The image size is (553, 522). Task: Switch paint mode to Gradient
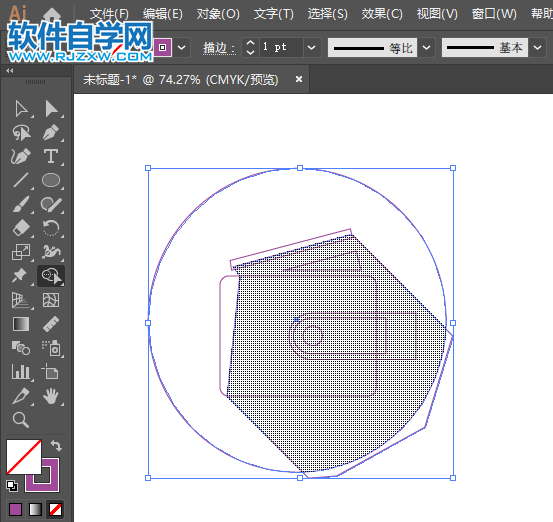[35, 509]
